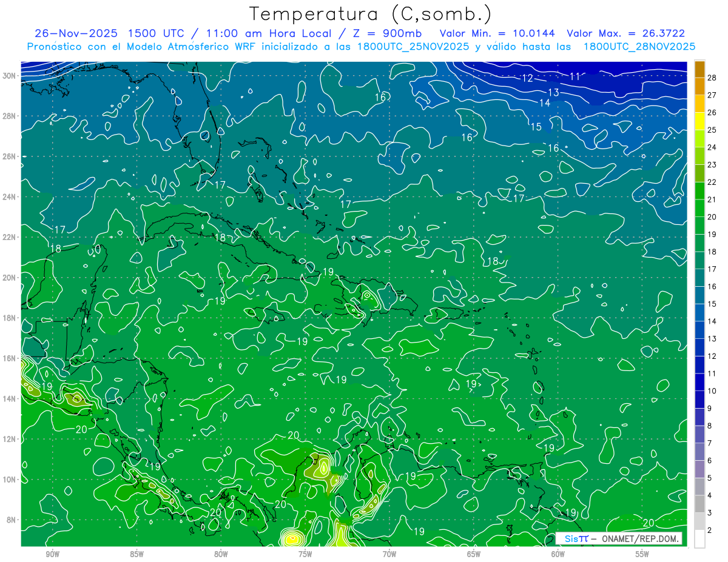This screenshot has width=728, height=562.
Task: Click the "55W" longitude axis label
Action: click(642, 555)
